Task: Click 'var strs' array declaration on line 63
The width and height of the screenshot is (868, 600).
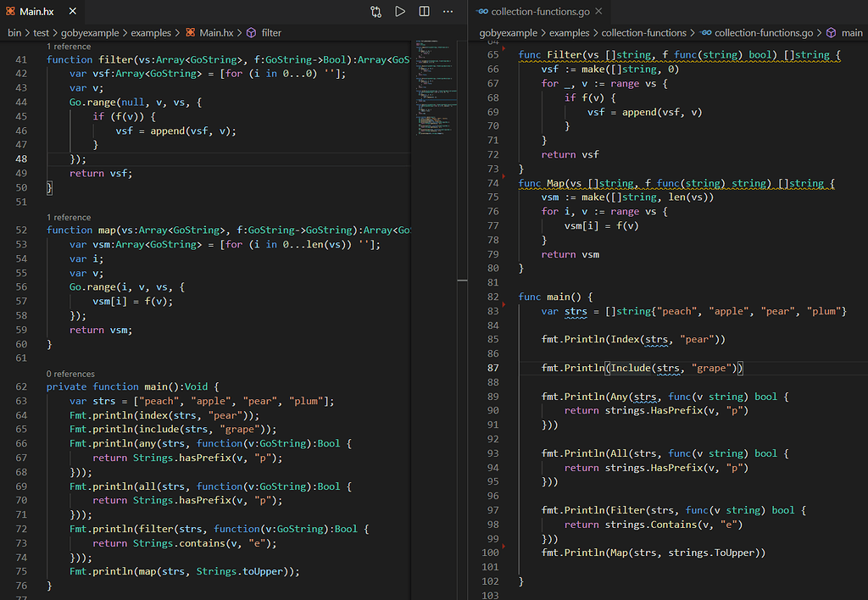Action: click(202, 401)
